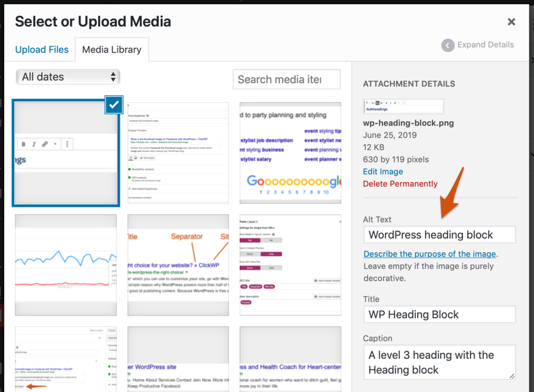534x392 pixels.
Task: Click the Expand Details text label
Action: pyautogui.click(x=485, y=45)
